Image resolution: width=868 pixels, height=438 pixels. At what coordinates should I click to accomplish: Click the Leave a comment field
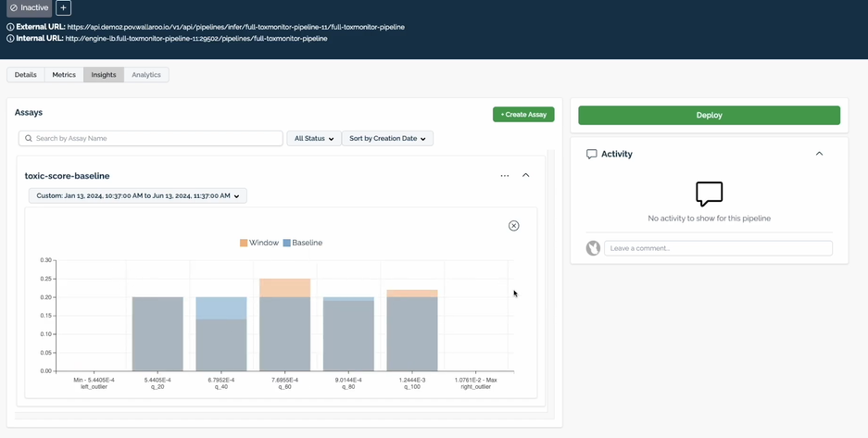pos(718,248)
